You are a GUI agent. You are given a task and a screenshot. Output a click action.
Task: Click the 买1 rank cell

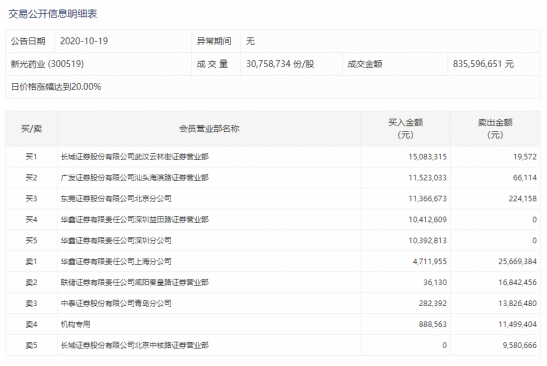[31, 157]
